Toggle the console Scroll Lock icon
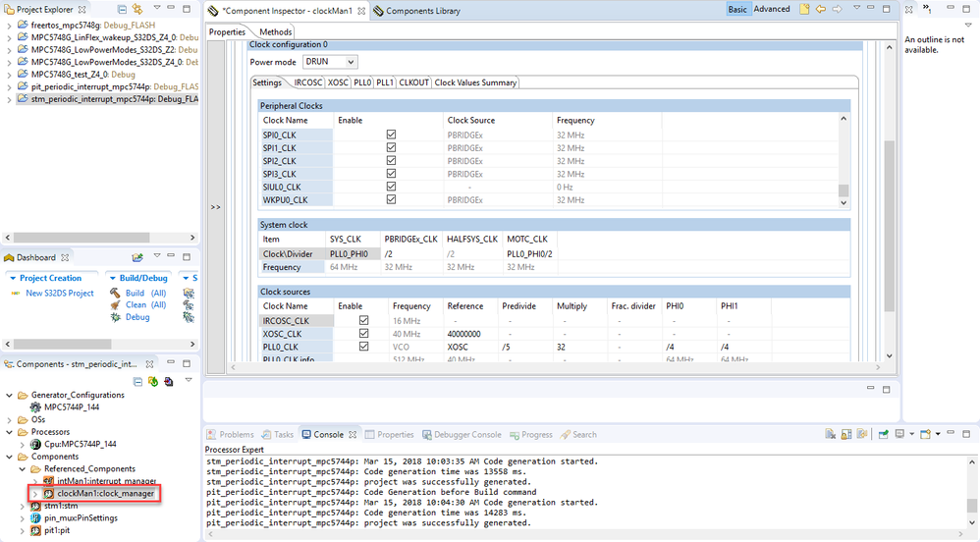 point(846,434)
